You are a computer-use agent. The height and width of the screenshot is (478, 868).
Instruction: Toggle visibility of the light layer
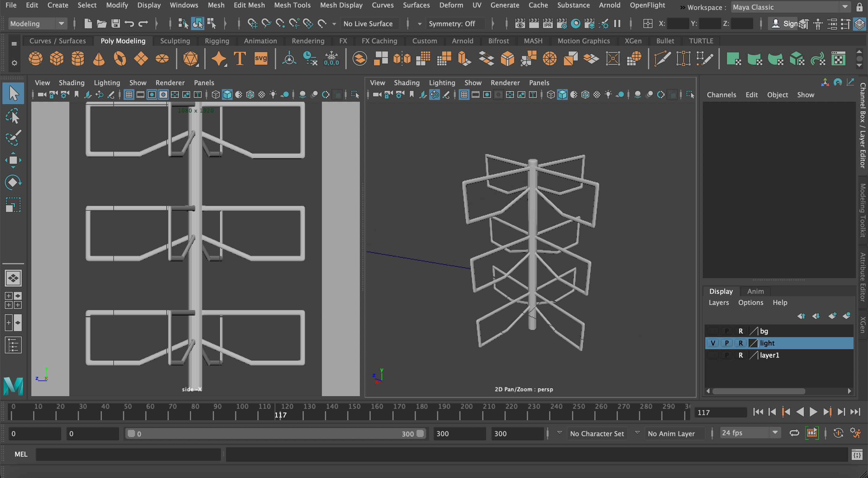coord(713,343)
